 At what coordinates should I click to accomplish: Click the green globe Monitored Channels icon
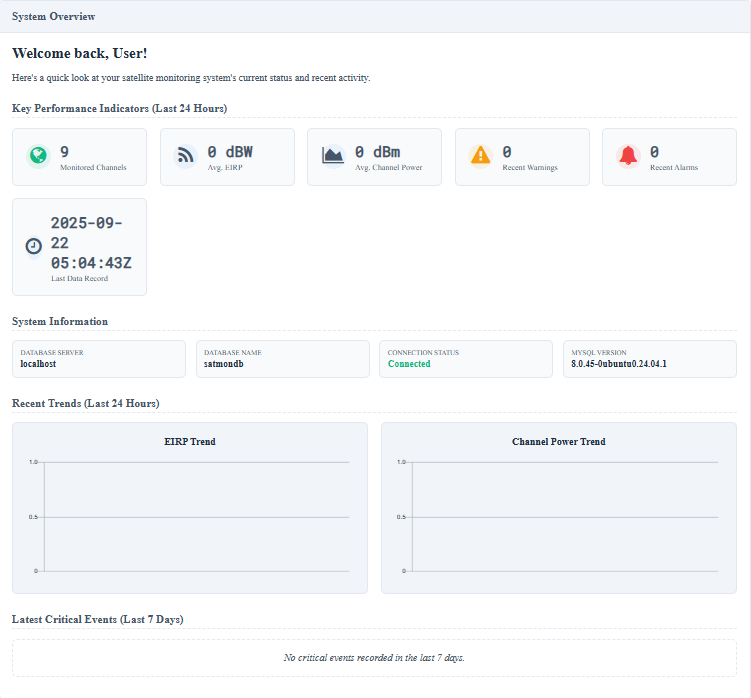tap(37, 155)
